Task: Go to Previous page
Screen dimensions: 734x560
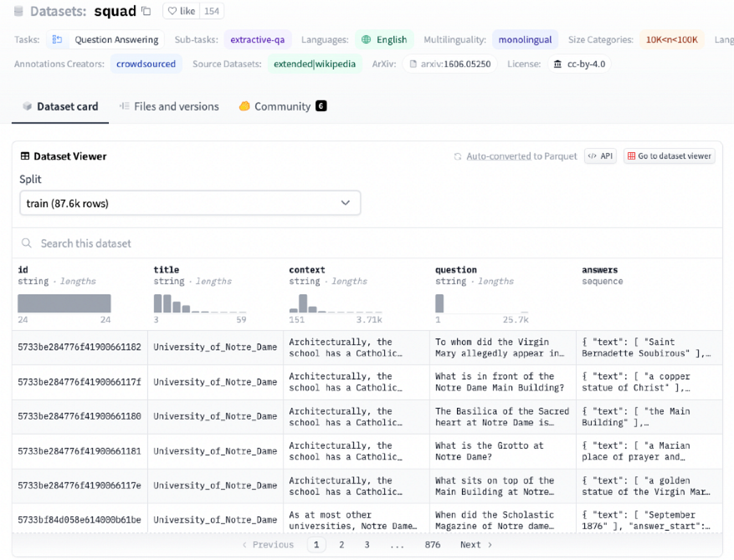Action: tap(268, 545)
